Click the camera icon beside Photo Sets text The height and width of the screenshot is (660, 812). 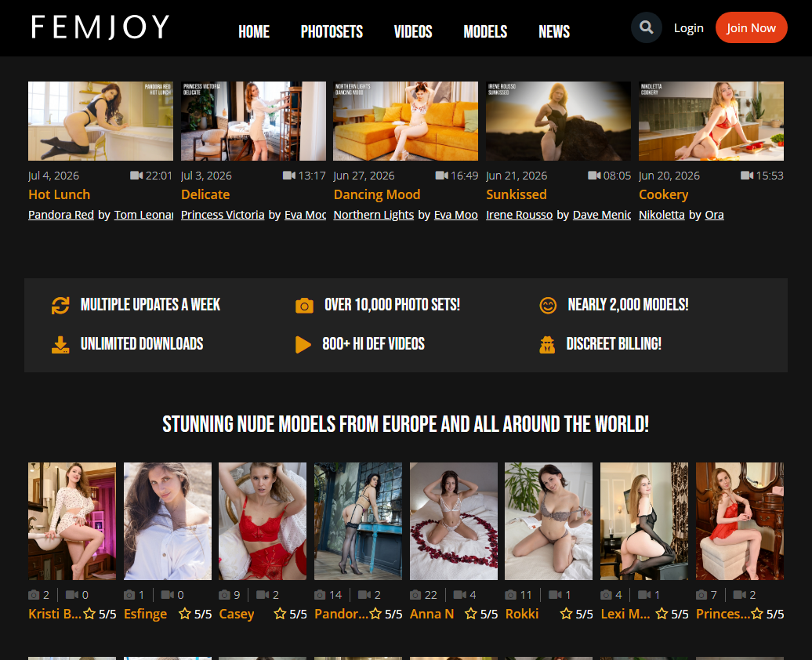point(304,306)
